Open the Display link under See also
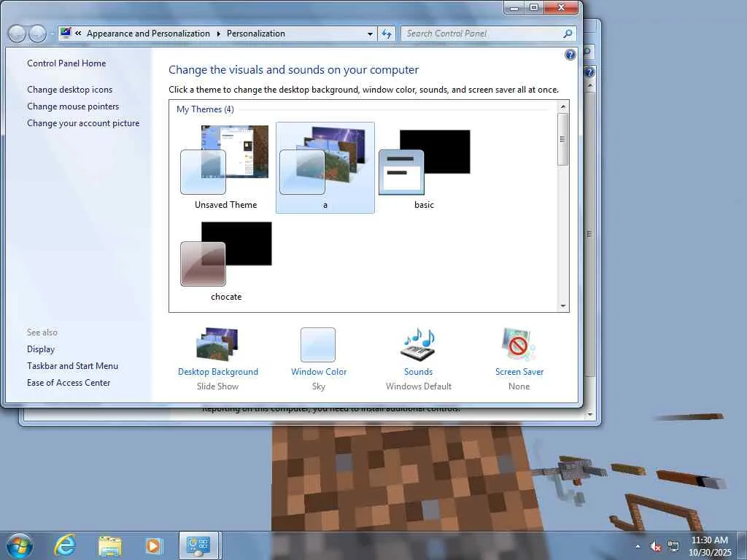The height and width of the screenshot is (560, 747). [x=41, y=349]
